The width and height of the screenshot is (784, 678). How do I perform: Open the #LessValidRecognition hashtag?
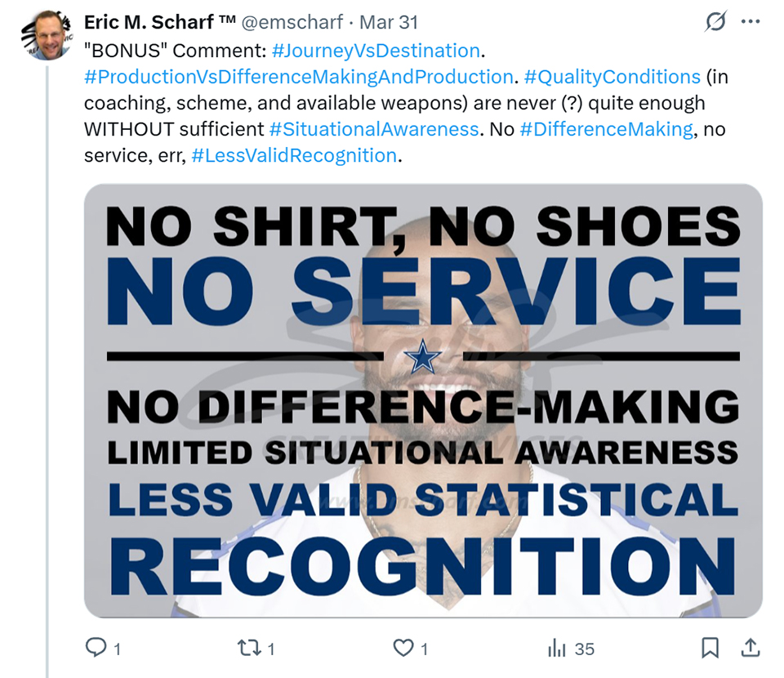[x=295, y=155]
